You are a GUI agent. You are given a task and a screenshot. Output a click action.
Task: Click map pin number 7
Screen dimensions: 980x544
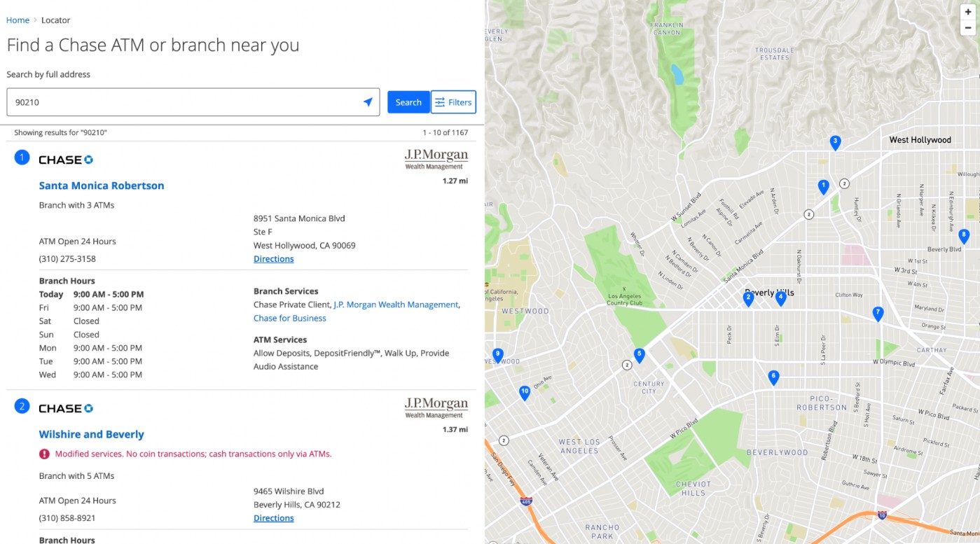[878, 314]
